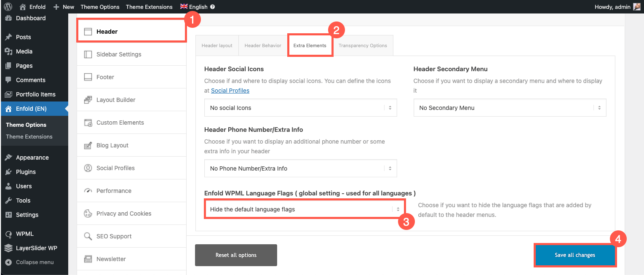
Task: Click the plus New icon in admin bar
Action: click(x=56, y=7)
